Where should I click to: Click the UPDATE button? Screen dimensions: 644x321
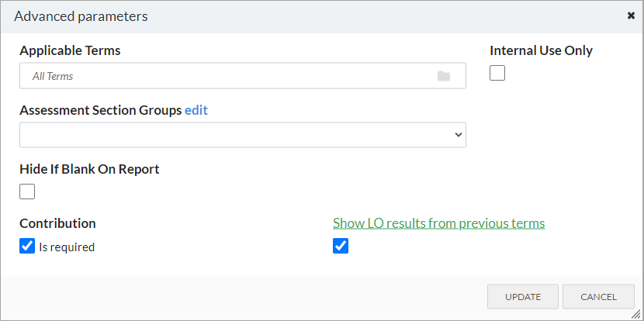tap(523, 297)
